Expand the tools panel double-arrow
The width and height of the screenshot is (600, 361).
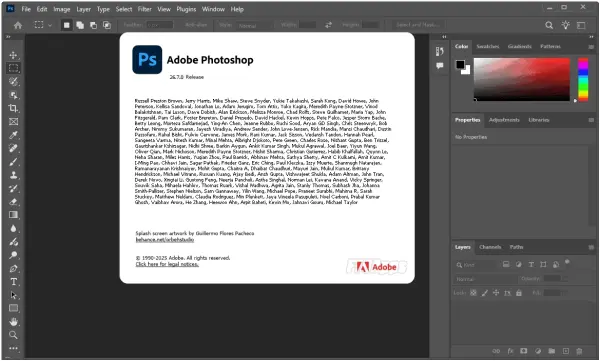(x=8, y=37)
